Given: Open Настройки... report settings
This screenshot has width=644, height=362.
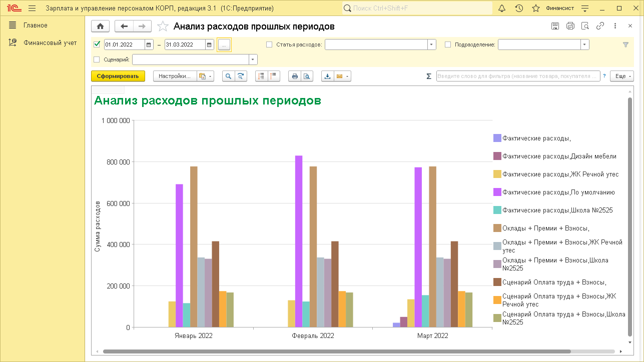Looking at the screenshot, I should [174, 76].
